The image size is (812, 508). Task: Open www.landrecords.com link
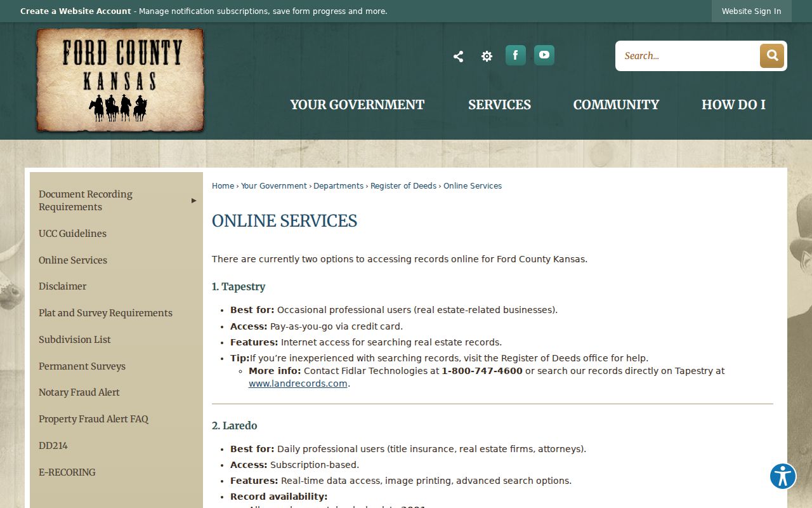click(298, 384)
